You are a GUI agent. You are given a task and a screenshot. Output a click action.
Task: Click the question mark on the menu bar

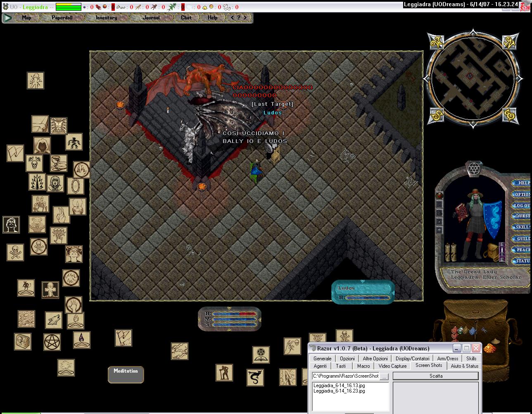239,18
